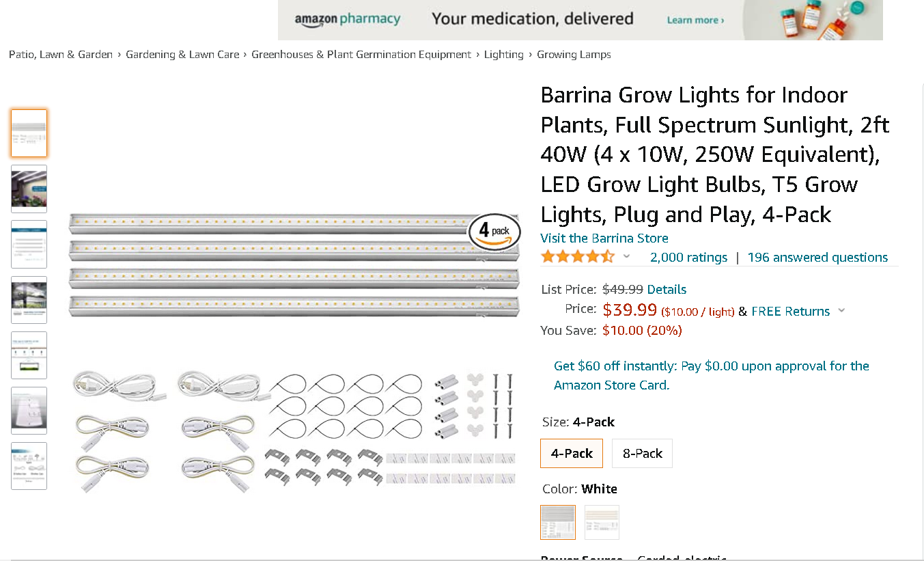The image size is (924, 561).
Task: Select the 8-Pack size option
Action: click(642, 453)
